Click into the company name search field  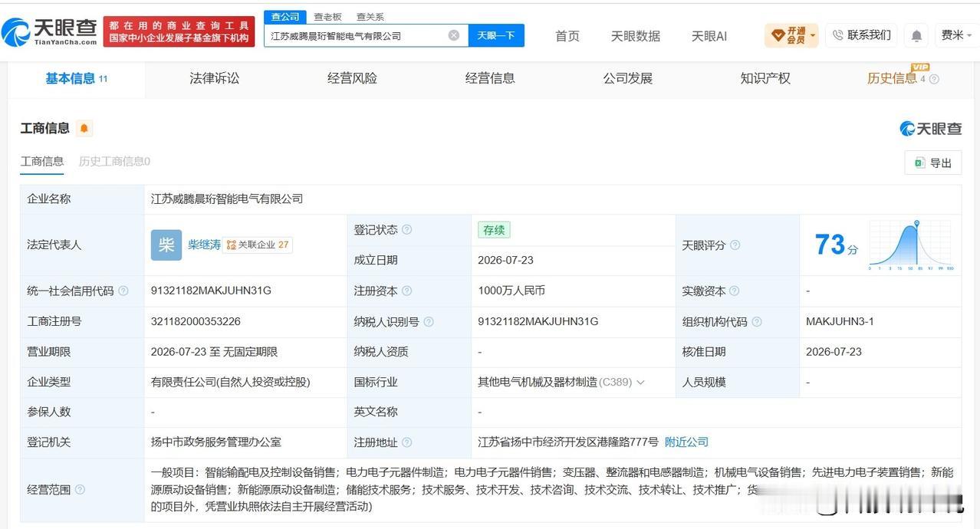pyautogui.click(x=357, y=35)
